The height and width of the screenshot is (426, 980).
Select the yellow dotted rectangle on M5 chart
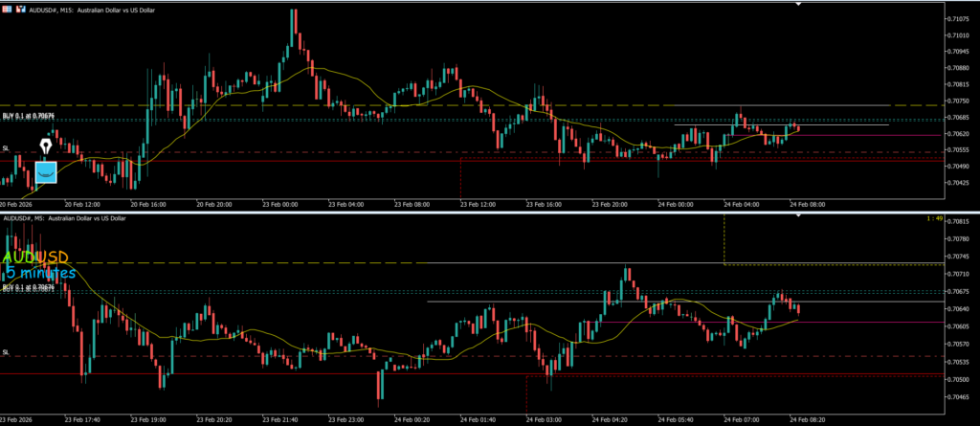click(724, 239)
